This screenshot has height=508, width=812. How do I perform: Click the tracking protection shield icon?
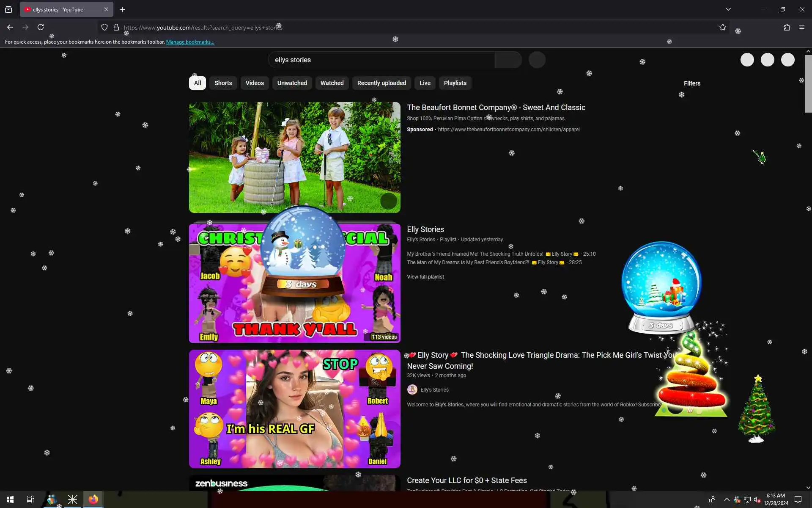(104, 27)
